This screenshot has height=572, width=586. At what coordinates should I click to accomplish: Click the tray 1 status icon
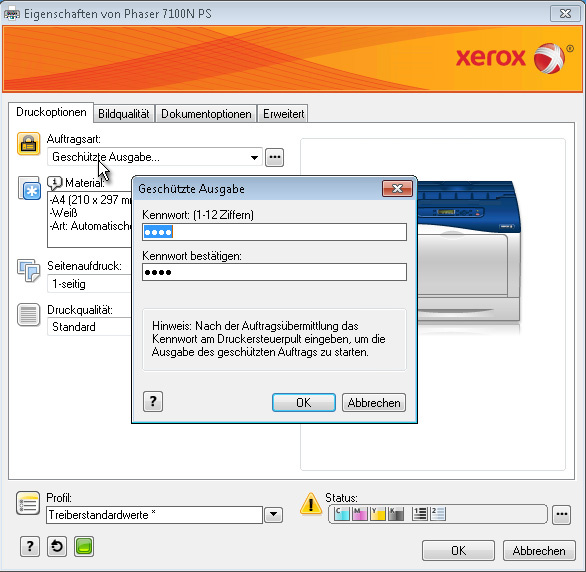420,514
